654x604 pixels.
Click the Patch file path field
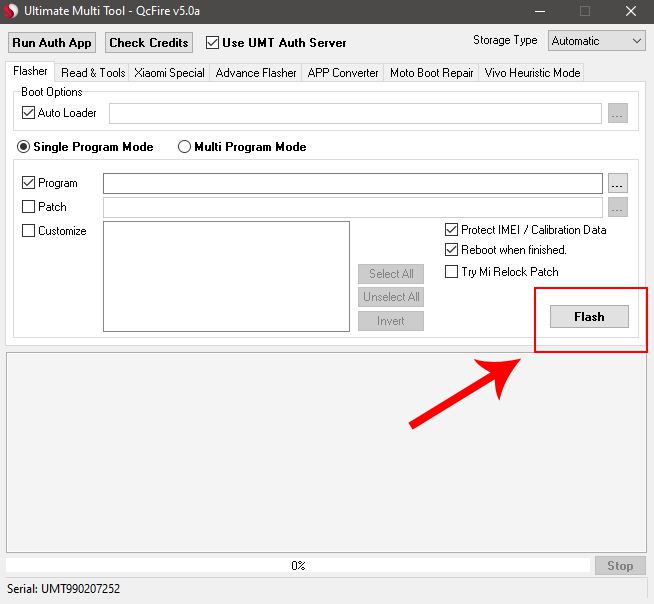(x=353, y=207)
